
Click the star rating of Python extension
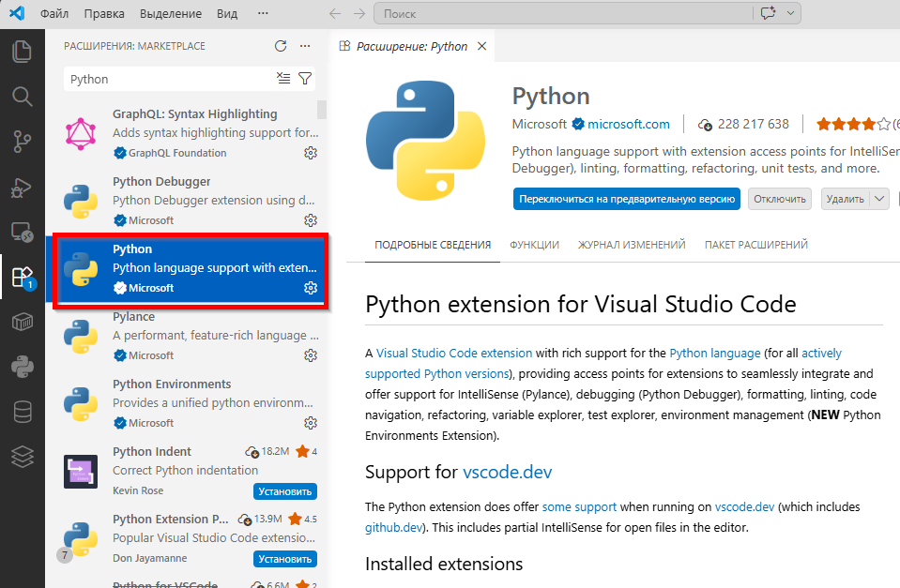[x=853, y=124]
